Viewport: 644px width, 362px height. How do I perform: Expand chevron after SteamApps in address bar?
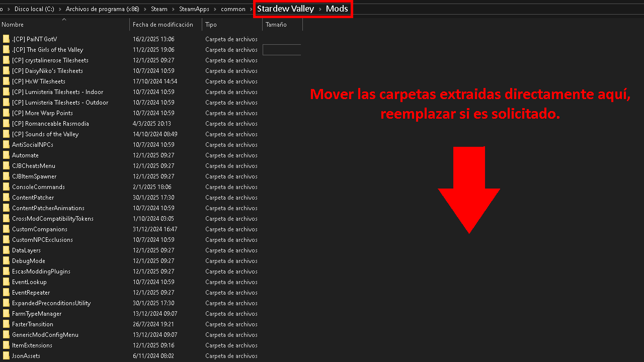click(x=215, y=9)
